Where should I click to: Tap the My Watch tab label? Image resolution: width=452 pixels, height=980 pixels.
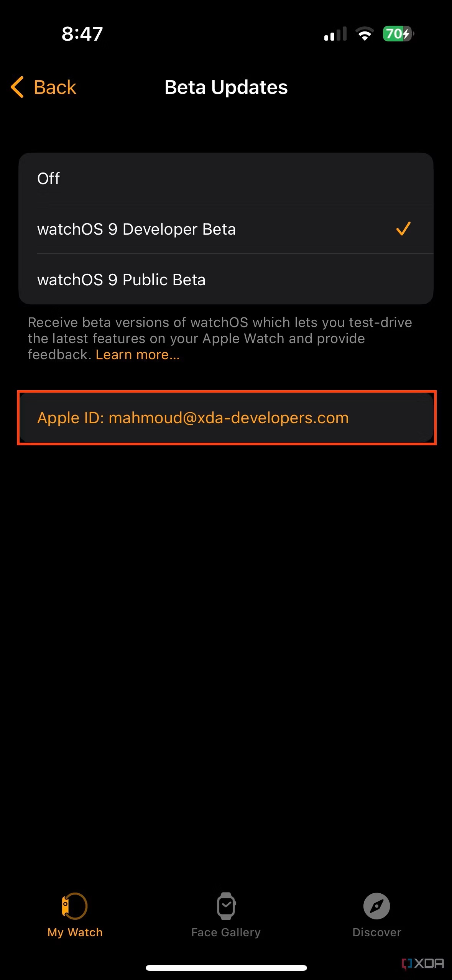click(75, 932)
